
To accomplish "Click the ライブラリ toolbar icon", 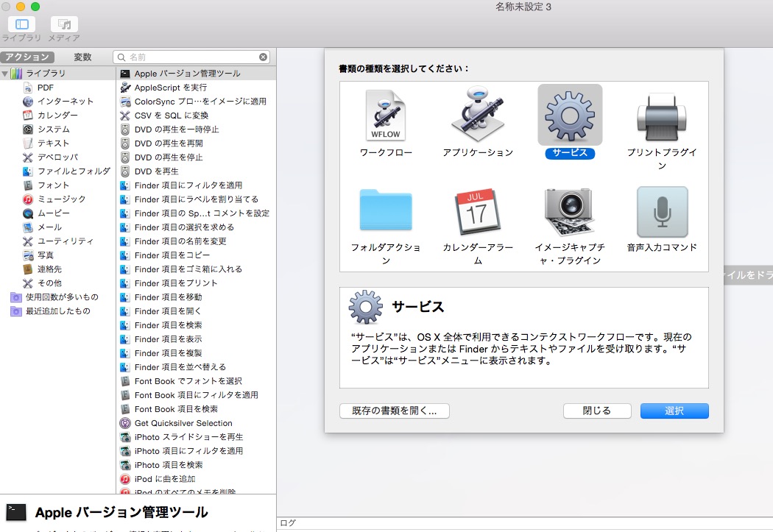I will (x=23, y=25).
